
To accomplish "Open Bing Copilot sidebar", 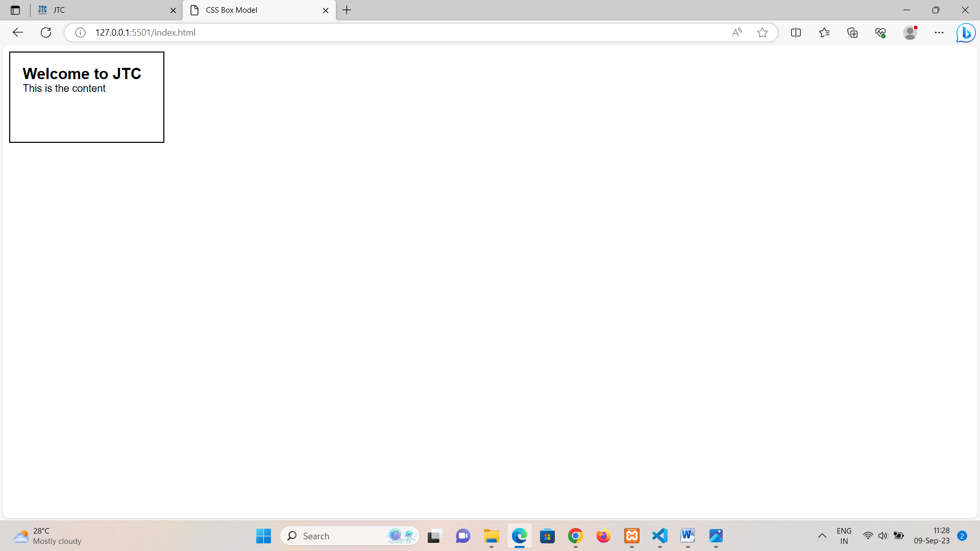I will tap(966, 33).
